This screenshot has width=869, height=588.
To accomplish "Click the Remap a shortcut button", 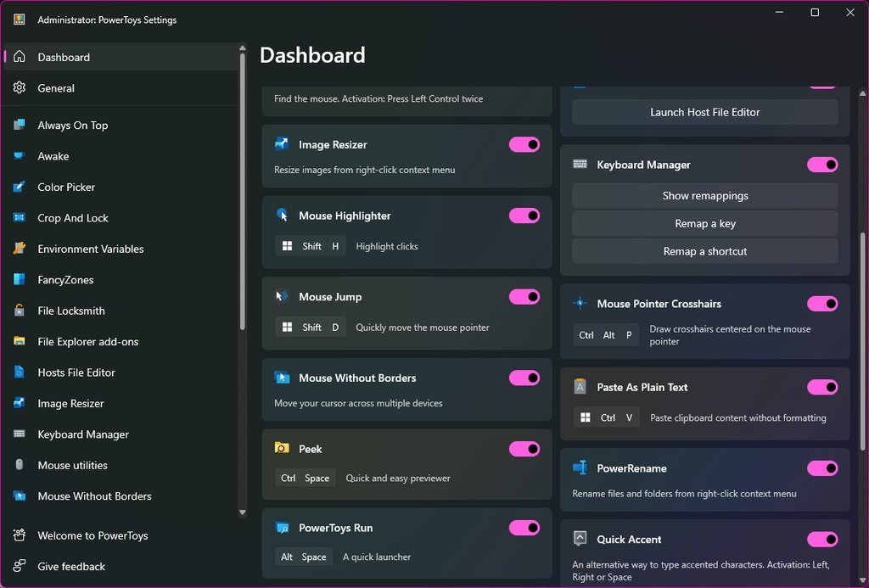I will [704, 251].
